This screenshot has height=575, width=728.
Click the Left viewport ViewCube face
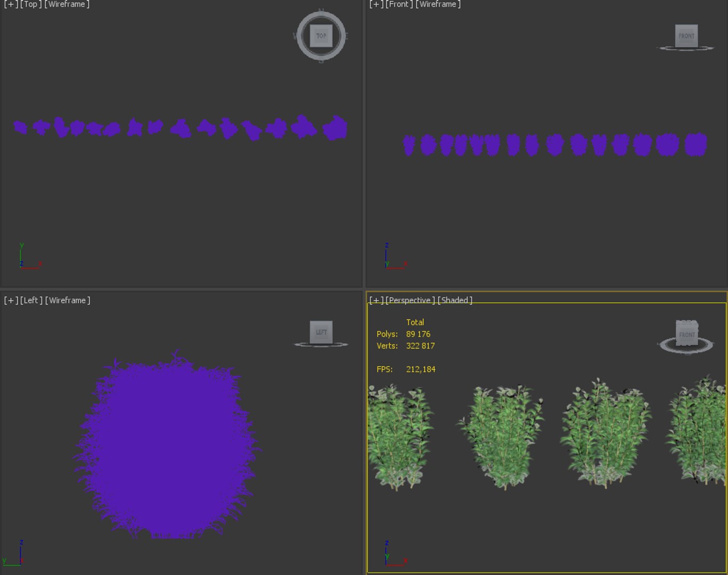pyautogui.click(x=321, y=332)
